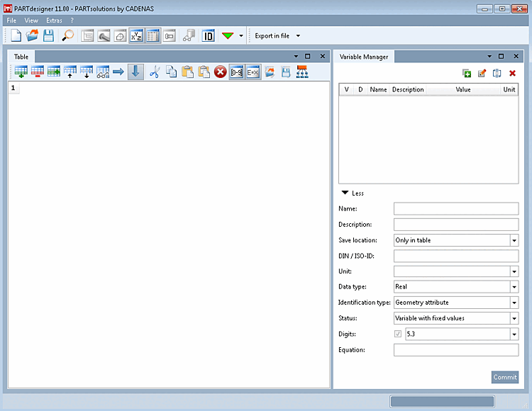
Task: Delete table row with red minus icon
Action: coord(38,72)
